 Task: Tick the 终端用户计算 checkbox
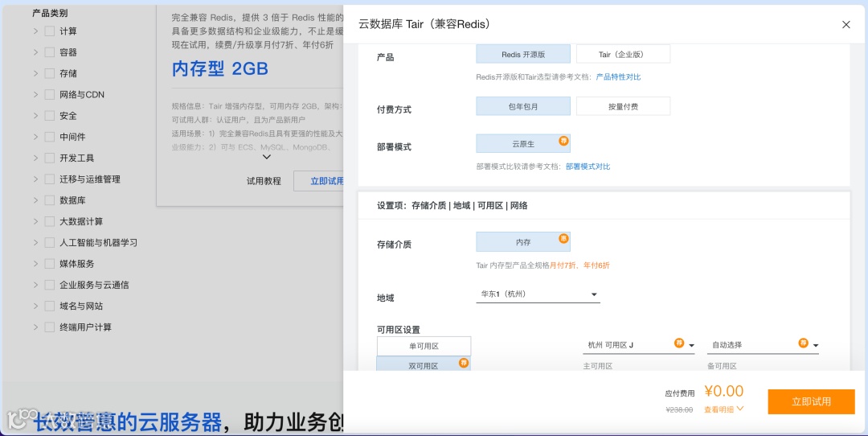(50, 327)
